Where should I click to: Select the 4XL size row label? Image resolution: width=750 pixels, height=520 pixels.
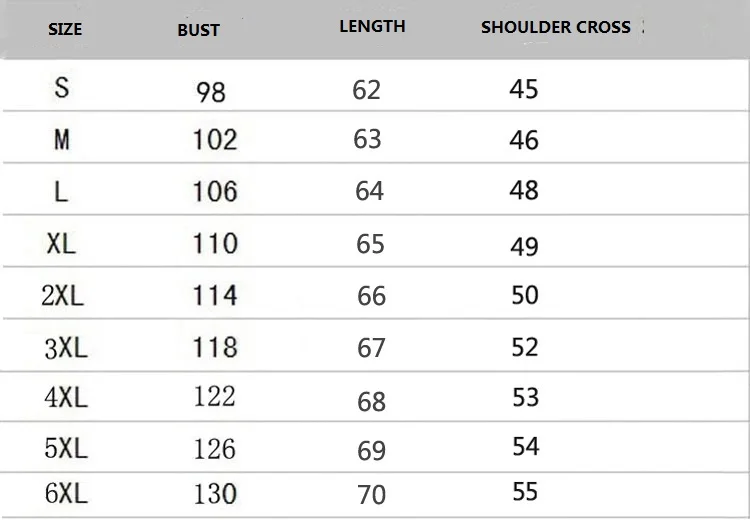coord(66,398)
